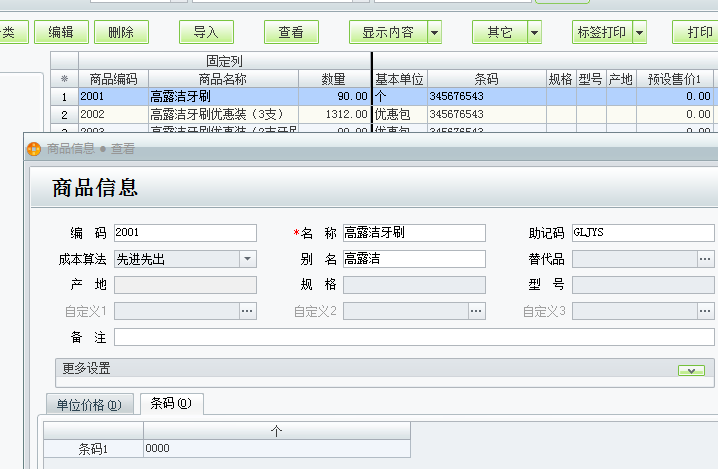Click the 名称 input field
Image resolution: width=718 pixels, height=469 pixels.
(x=414, y=233)
